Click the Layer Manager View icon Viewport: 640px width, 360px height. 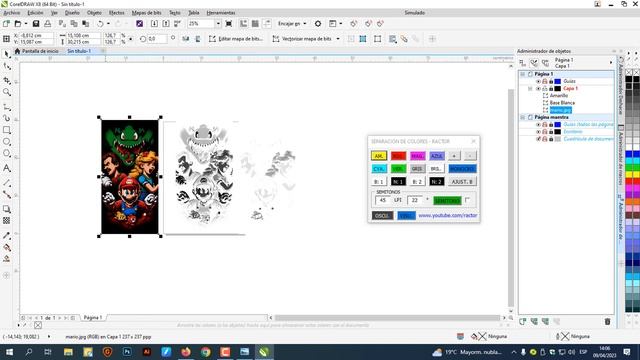pos(545,63)
